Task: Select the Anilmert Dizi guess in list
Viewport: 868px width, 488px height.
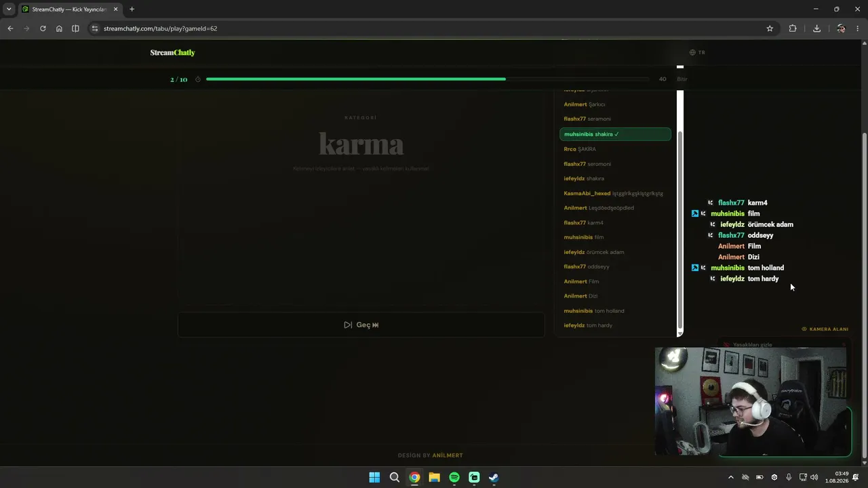Action: 615,296
